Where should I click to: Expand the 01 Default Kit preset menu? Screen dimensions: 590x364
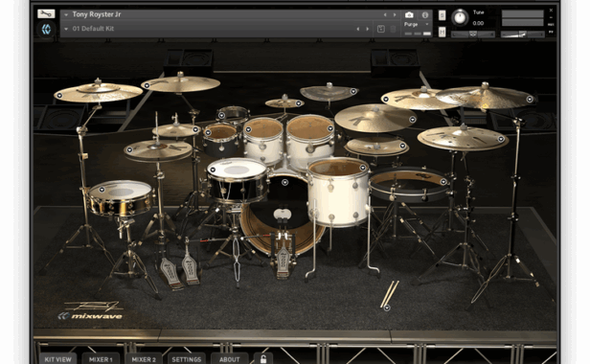point(66,29)
